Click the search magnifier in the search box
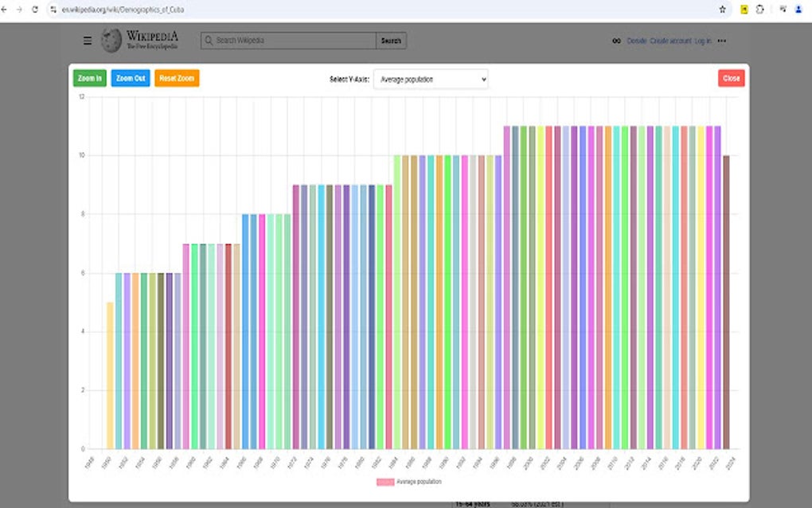The image size is (812, 508). 209,40
